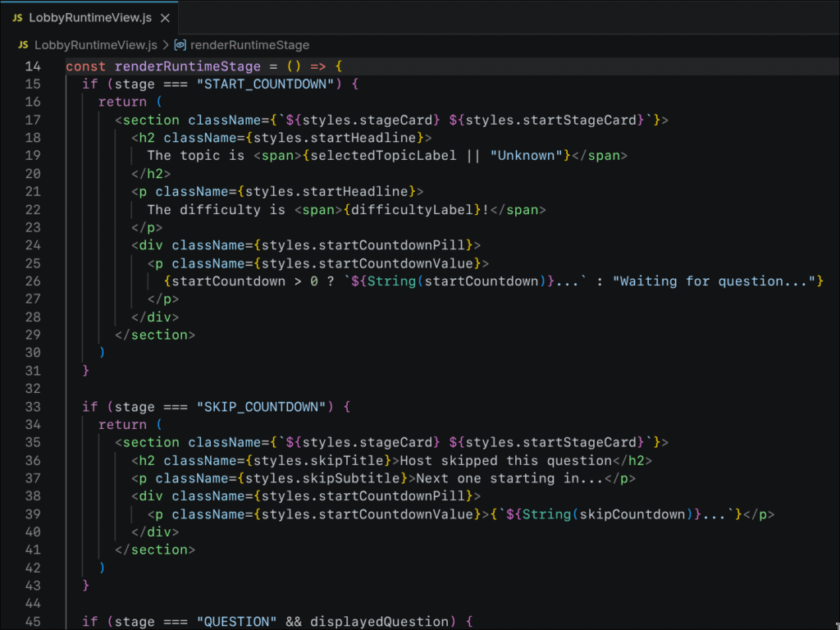Click styles.startCountdownPill on line 38

point(363,496)
